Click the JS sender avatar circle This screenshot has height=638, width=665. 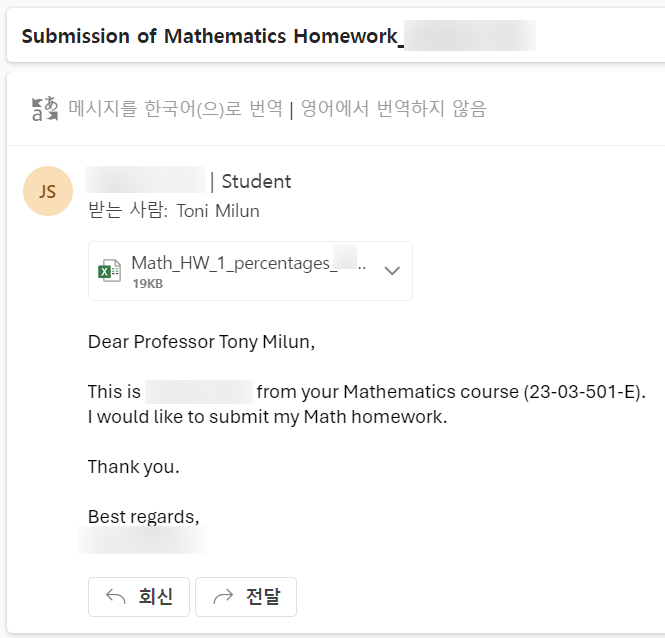48,191
